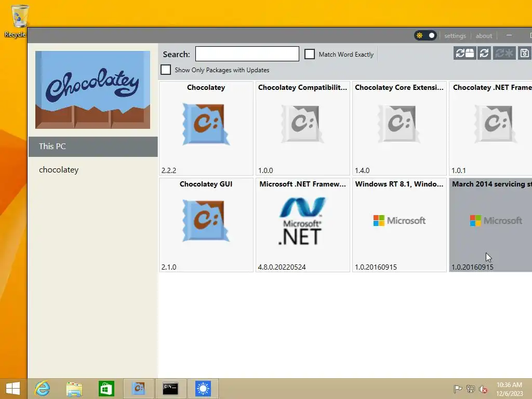Screen dimensions: 532x399
Task: Click version 4.8.0.20220524 text
Action: click(x=282, y=267)
